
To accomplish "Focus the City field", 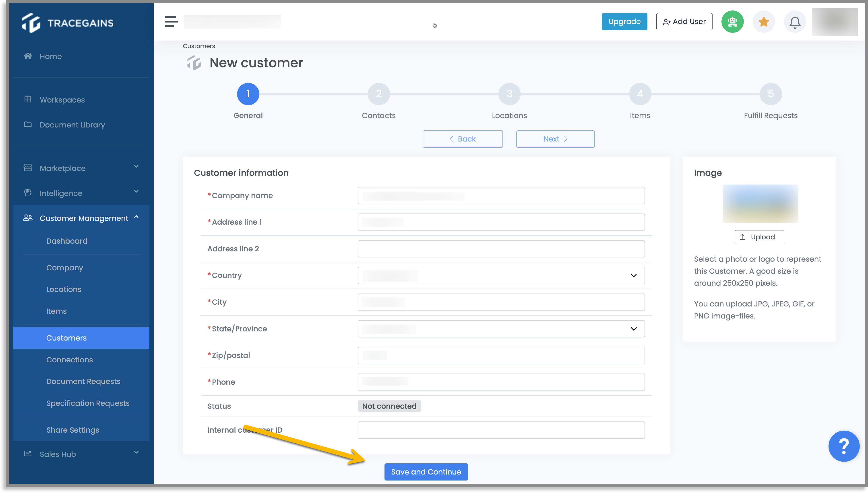I will tap(501, 302).
